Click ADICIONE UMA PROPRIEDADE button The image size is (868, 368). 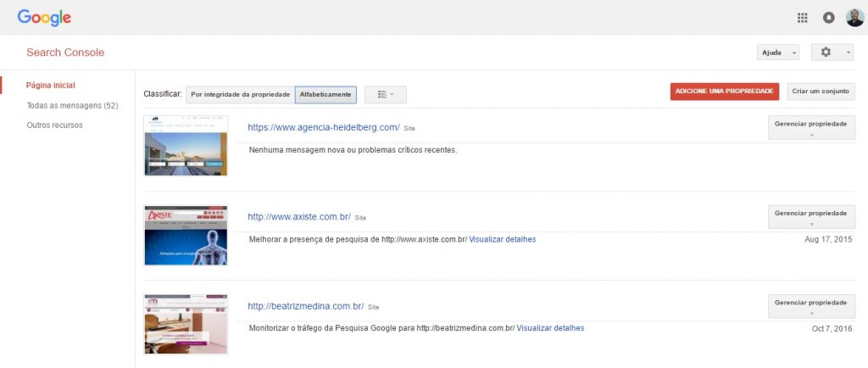725,92
